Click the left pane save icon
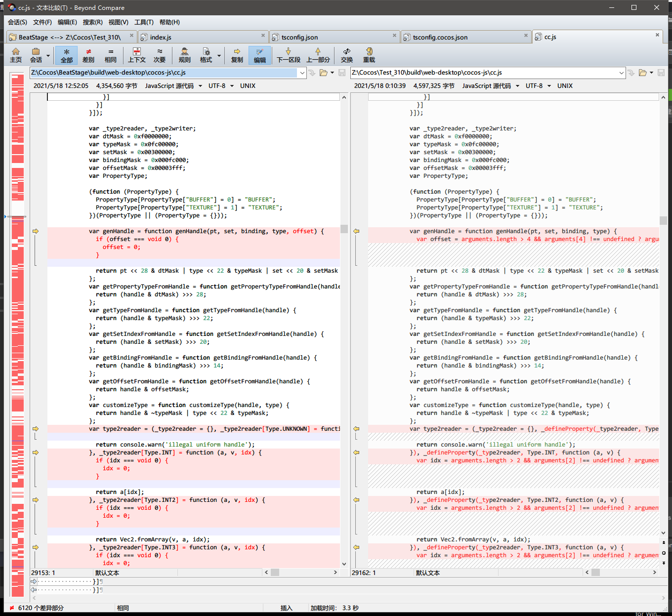This screenshot has width=672, height=616. pyautogui.click(x=341, y=73)
